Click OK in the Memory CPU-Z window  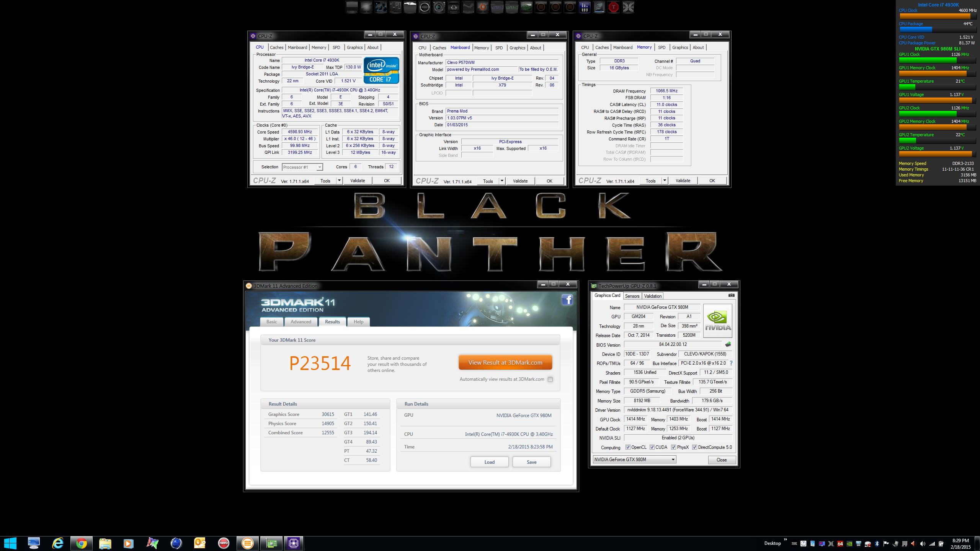coord(712,181)
